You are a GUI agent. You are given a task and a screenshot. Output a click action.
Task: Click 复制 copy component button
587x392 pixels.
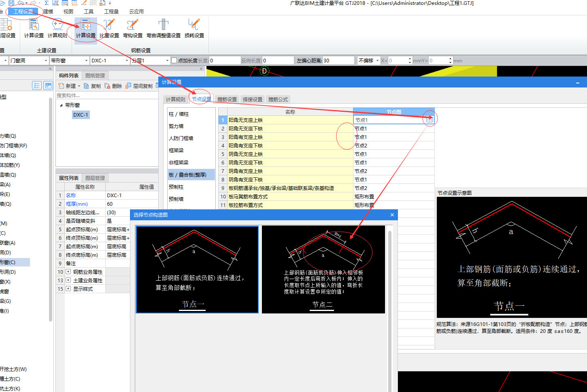point(92,86)
